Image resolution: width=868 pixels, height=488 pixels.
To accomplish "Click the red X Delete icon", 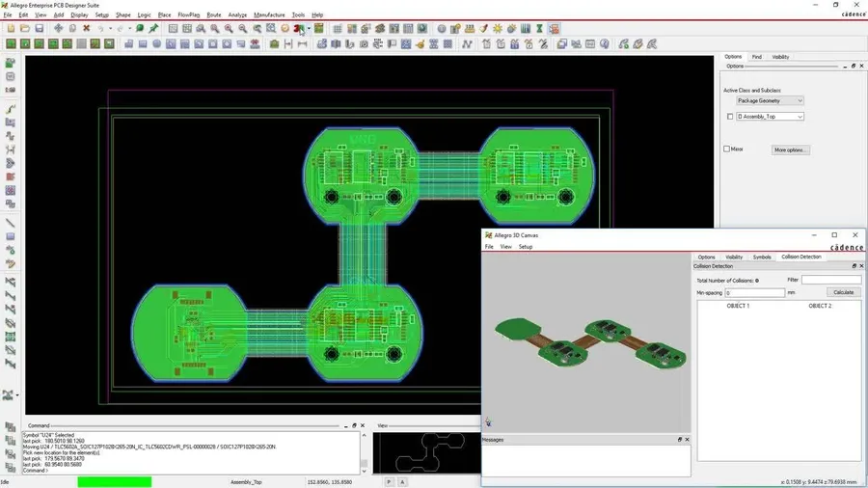I will pos(87,28).
